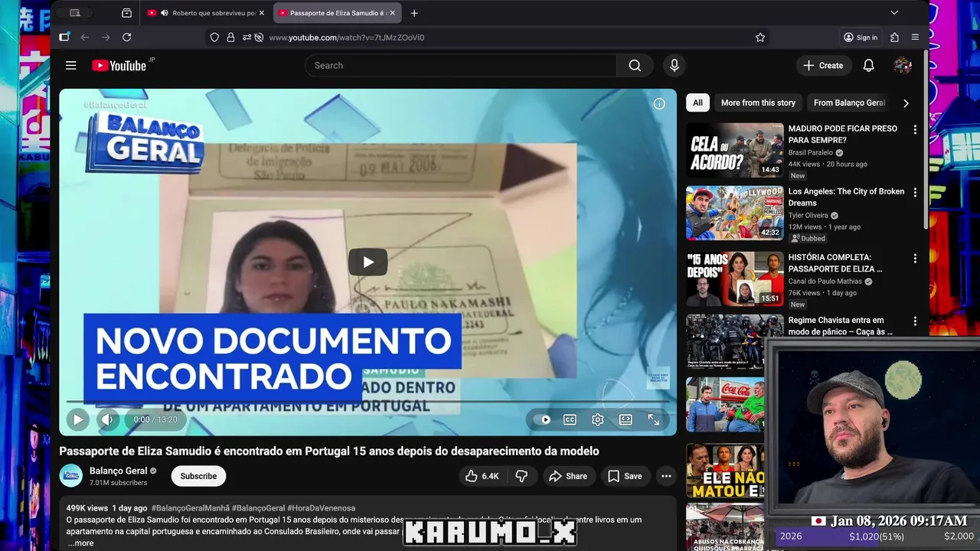
Task: Open Firefox View icon near tabs
Action: point(126,13)
